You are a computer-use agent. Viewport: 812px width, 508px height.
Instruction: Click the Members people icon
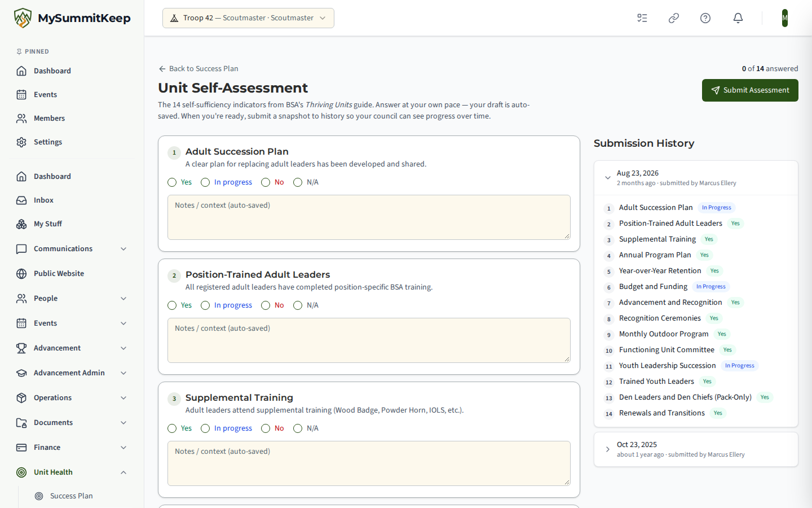[21, 118]
